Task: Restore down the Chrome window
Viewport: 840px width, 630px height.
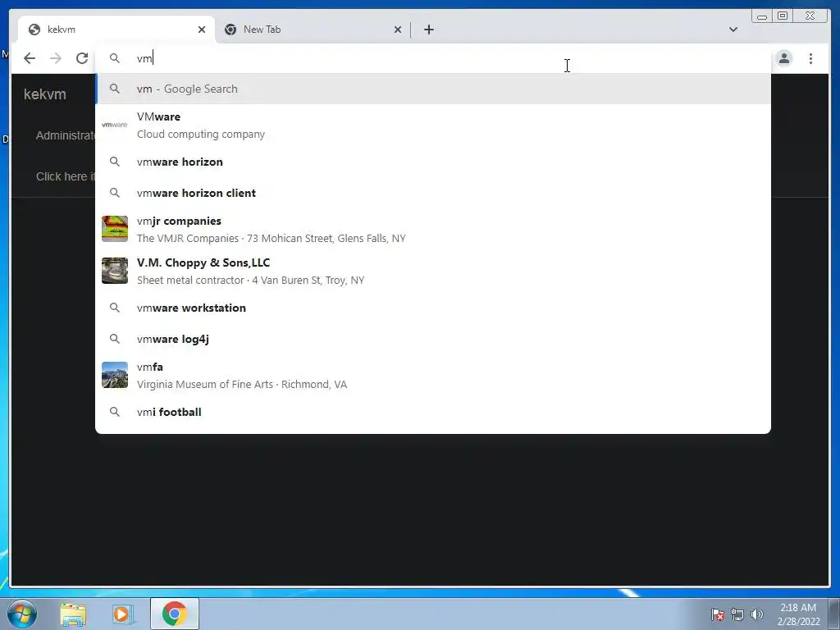Action: point(783,16)
